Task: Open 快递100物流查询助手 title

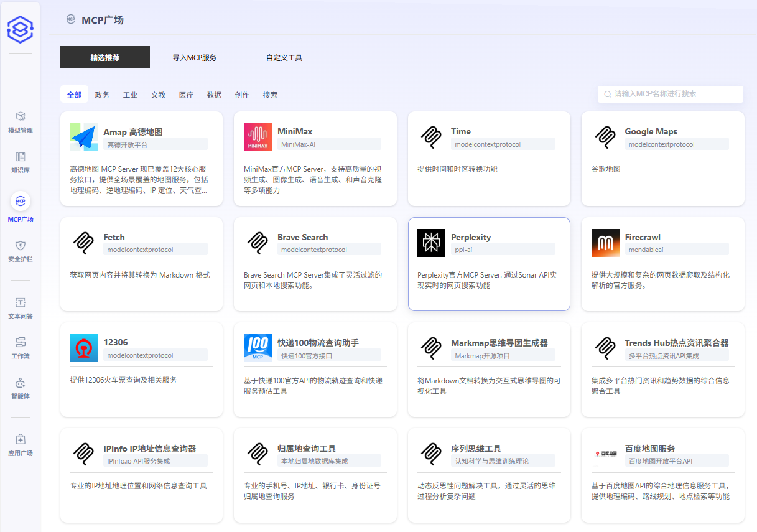Action: point(318,343)
